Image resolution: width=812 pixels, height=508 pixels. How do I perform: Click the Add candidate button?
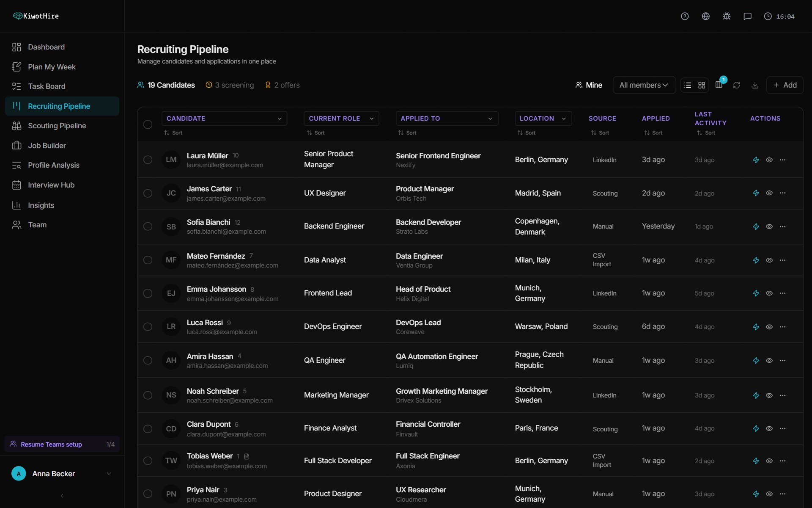(x=785, y=85)
